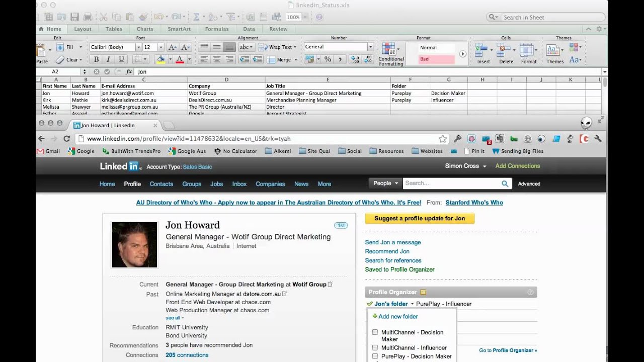
Task: Click the AutoSum sigma icon
Action: coord(196,17)
